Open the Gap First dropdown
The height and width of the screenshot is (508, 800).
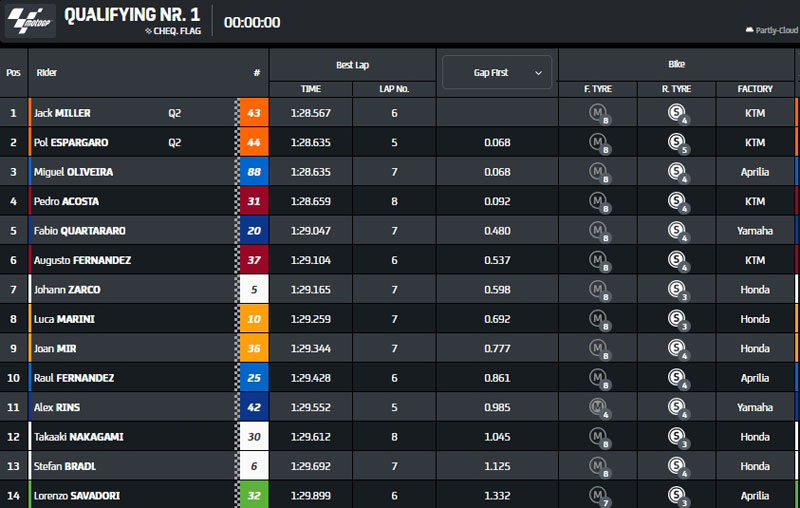point(496,73)
